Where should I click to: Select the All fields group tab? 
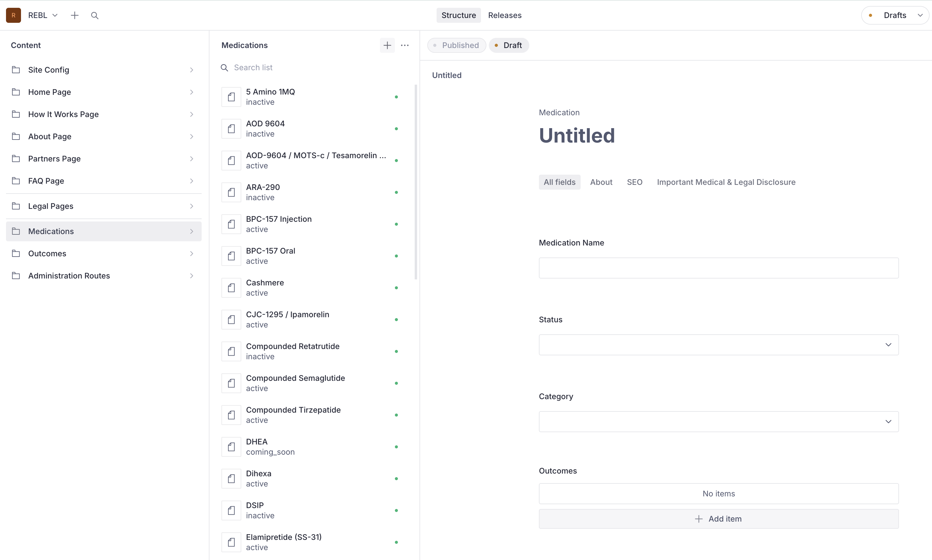[560, 182]
